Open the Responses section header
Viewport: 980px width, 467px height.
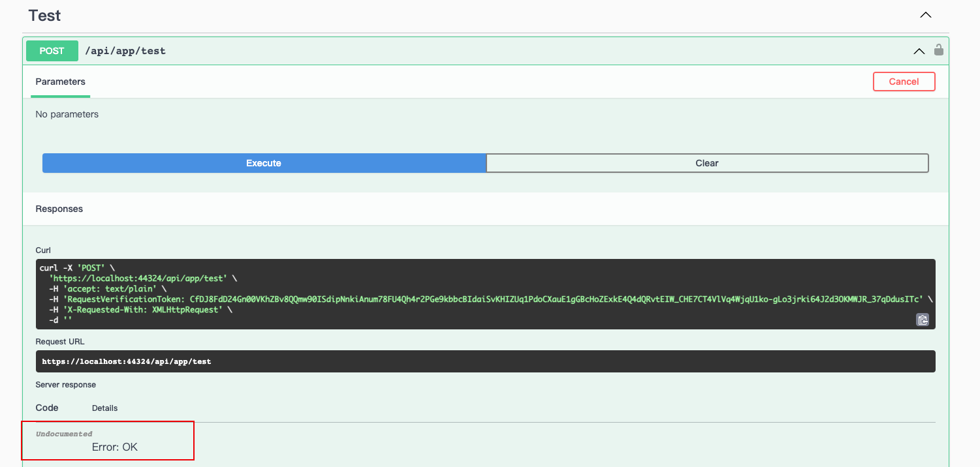(x=59, y=209)
